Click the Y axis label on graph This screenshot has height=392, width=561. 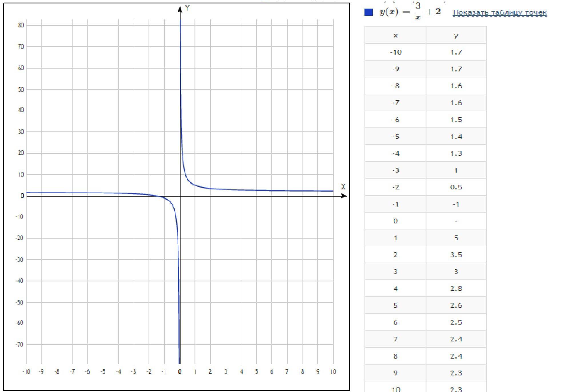coord(187,8)
